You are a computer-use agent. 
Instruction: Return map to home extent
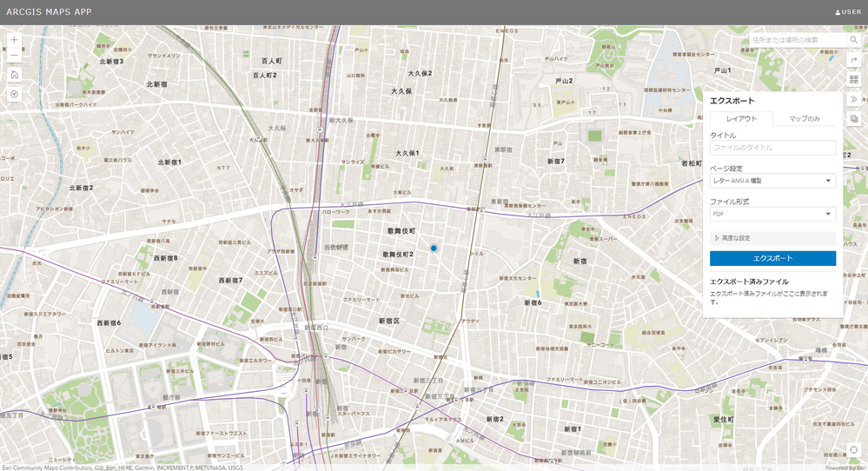tap(15, 75)
